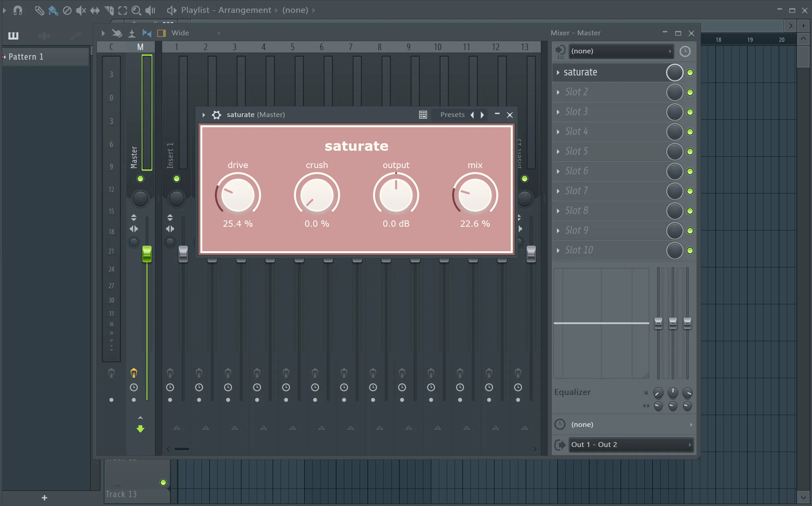This screenshot has width=812, height=506.
Task: Toggle the playlist snap magnet icon
Action: (x=18, y=10)
